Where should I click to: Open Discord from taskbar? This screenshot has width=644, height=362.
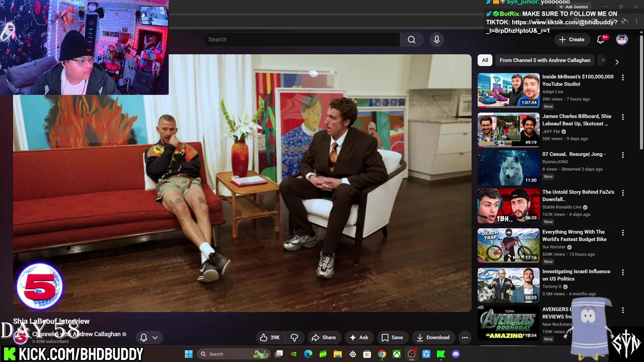456,354
